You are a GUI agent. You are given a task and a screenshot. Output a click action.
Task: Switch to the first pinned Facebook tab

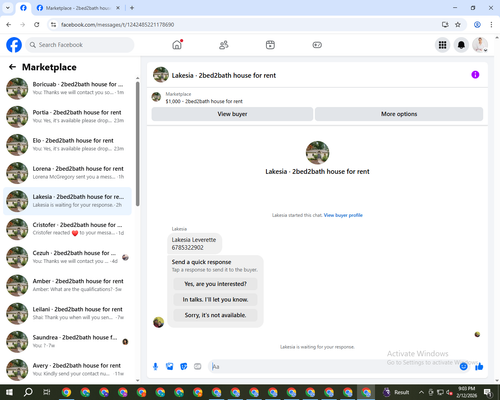coord(23,8)
